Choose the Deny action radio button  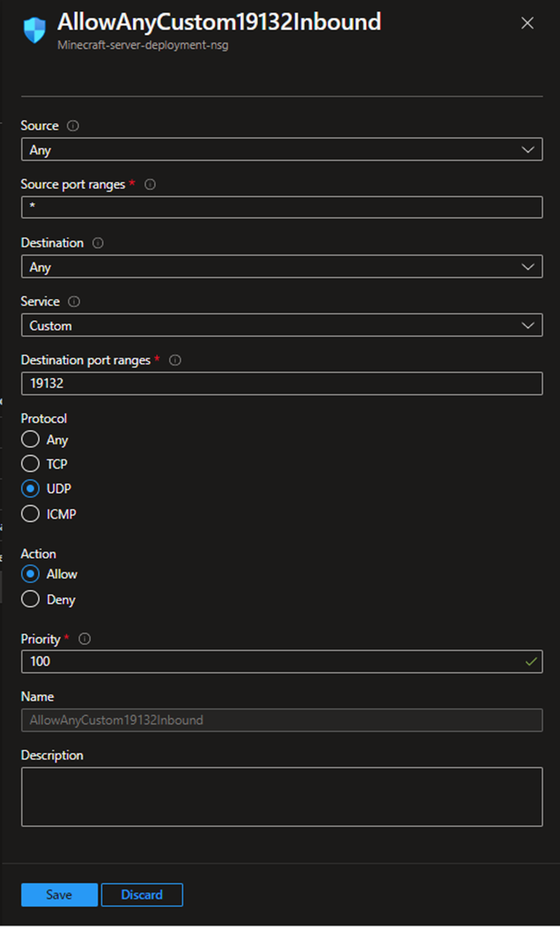point(30,600)
